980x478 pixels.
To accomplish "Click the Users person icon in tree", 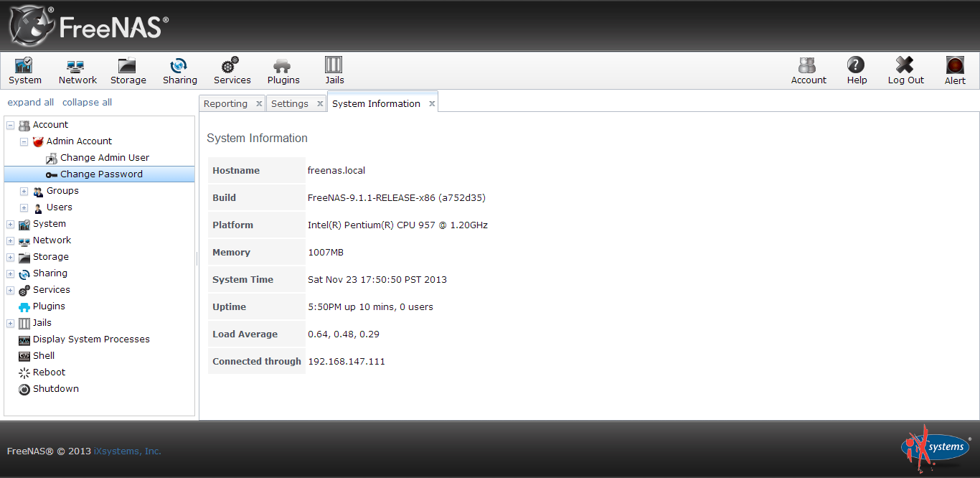I will (x=38, y=207).
